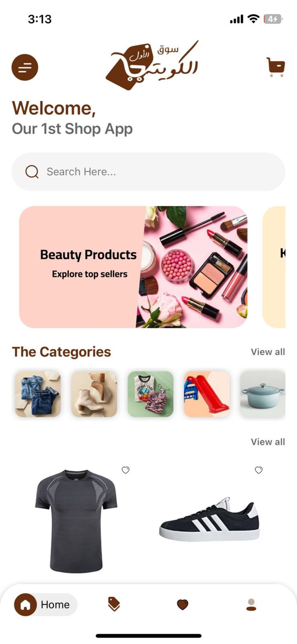Favorite the gray t-shirt heart
Screen dimensions: 297x644
[x=125, y=470]
